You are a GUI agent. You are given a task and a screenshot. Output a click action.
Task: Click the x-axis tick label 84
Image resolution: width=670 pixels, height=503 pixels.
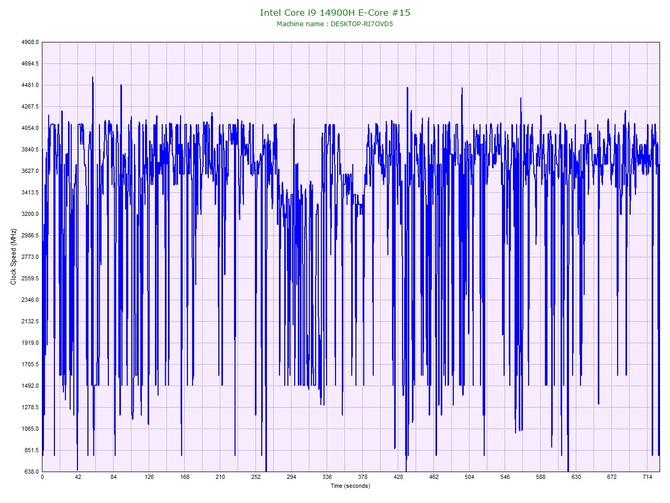pos(114,477)
